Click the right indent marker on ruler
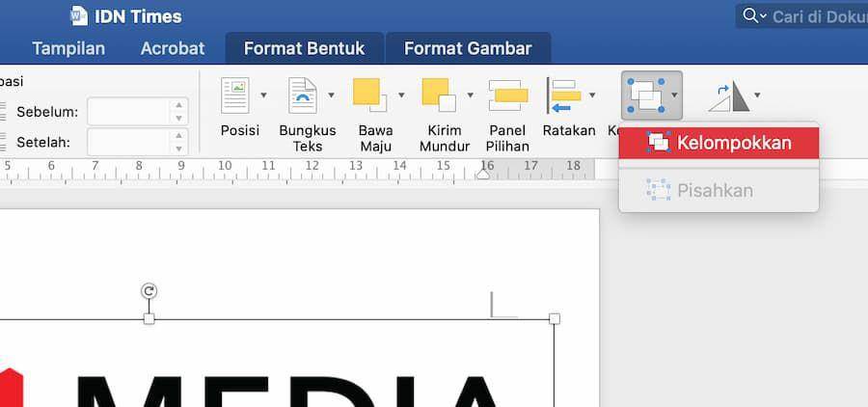 point(483,175)
